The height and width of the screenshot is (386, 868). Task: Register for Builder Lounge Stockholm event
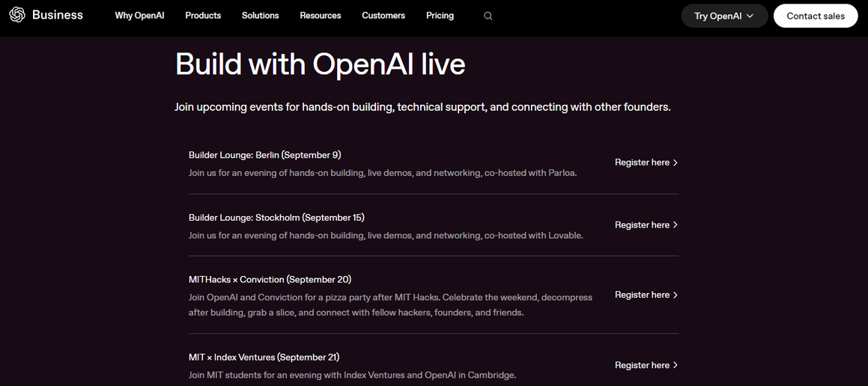click(x=646, y=225)
